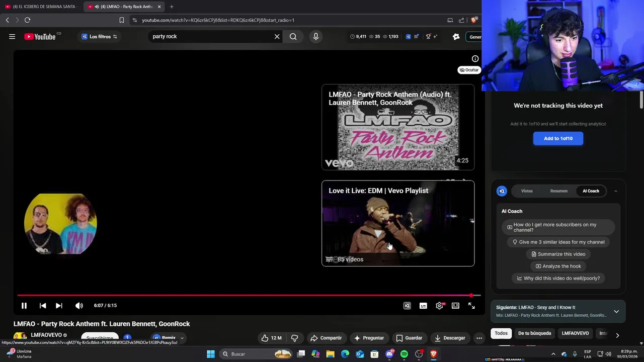Viewport: 644px width, 362px height.
Task: Open the Windows Start menu
Action: [211, 354]
